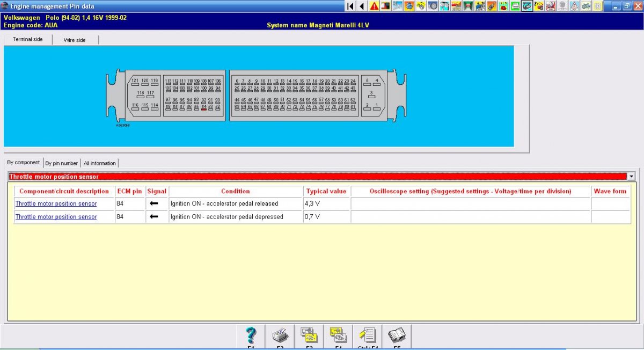Switch to the All information tab
Image resolution: width=644 pixels, height=350 pixels.
100,163
